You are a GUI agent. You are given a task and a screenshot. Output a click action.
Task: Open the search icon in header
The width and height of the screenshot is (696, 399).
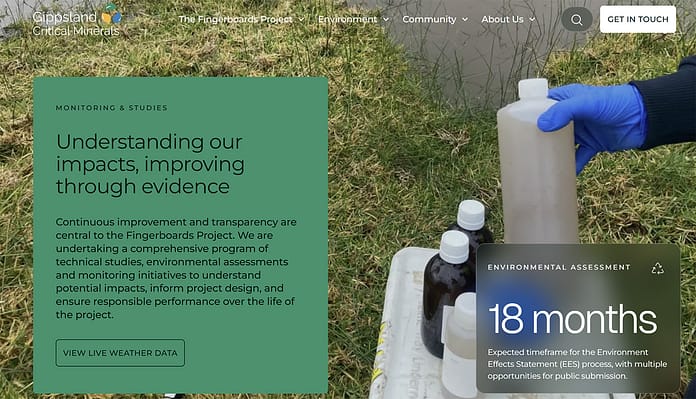[577, 20]
